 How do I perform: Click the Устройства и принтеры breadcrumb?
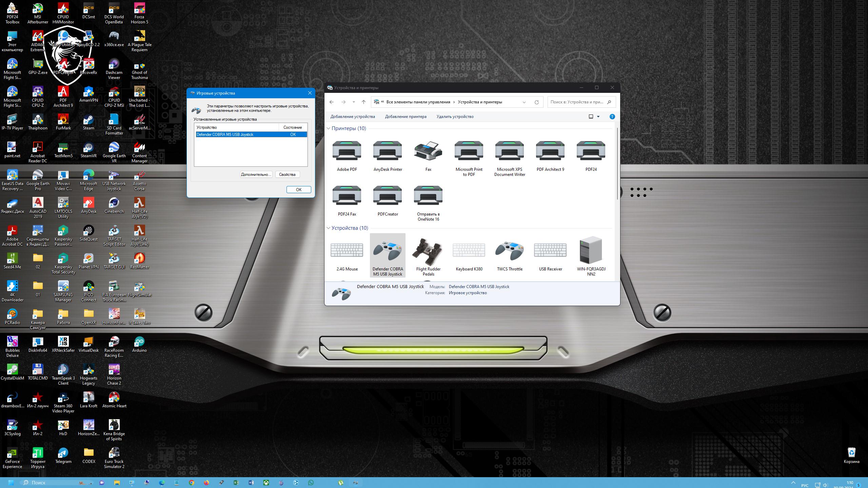(x=480, y=102)
